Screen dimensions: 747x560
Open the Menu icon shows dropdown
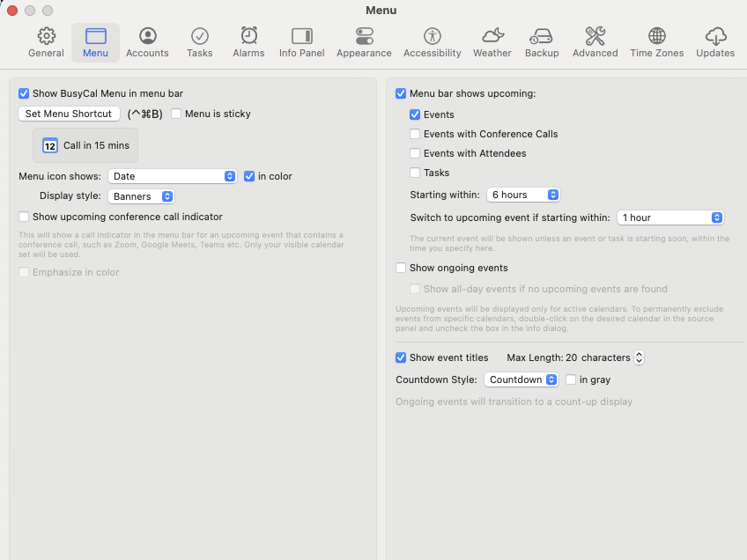173,176
